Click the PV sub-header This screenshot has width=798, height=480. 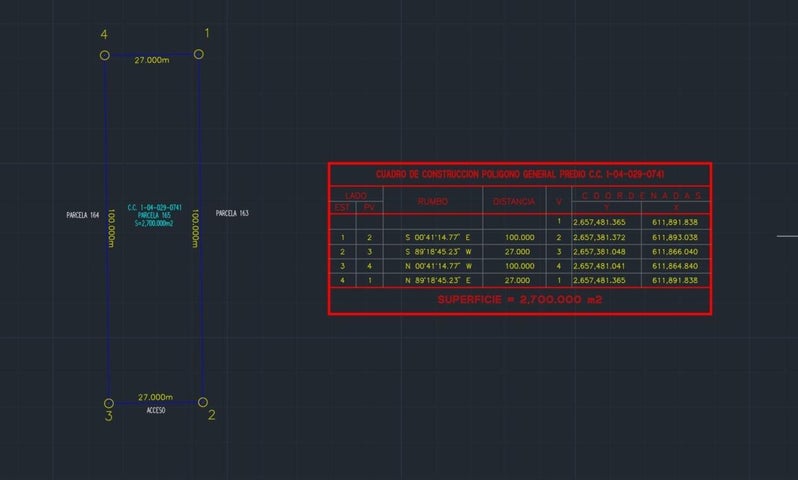click(x=369, y=207)
